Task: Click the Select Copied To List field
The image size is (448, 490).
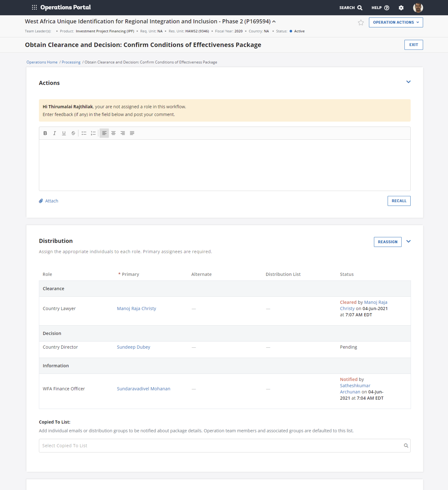Action: [x=219, y=445]
